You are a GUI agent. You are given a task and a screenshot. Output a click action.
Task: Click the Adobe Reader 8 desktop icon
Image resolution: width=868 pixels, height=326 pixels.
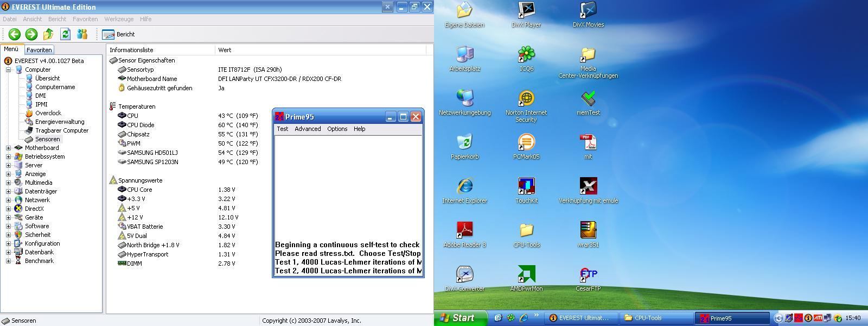point(464,235)
